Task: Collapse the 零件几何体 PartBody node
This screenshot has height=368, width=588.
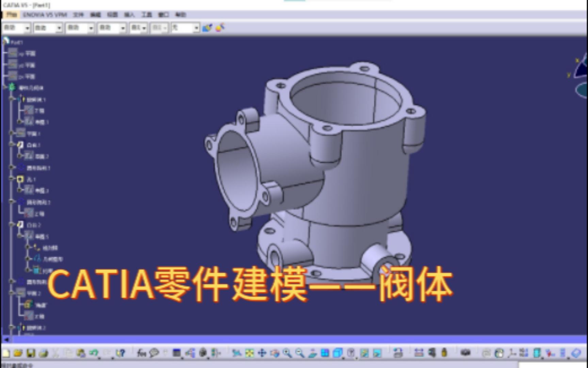Action: pyautogui.click(x=5, y=88)
